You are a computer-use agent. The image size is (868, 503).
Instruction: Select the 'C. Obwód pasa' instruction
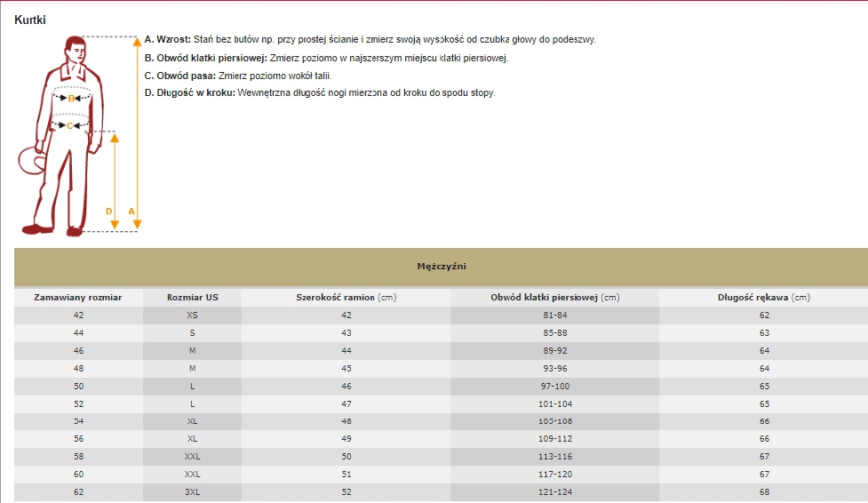(x=238, y=76)
